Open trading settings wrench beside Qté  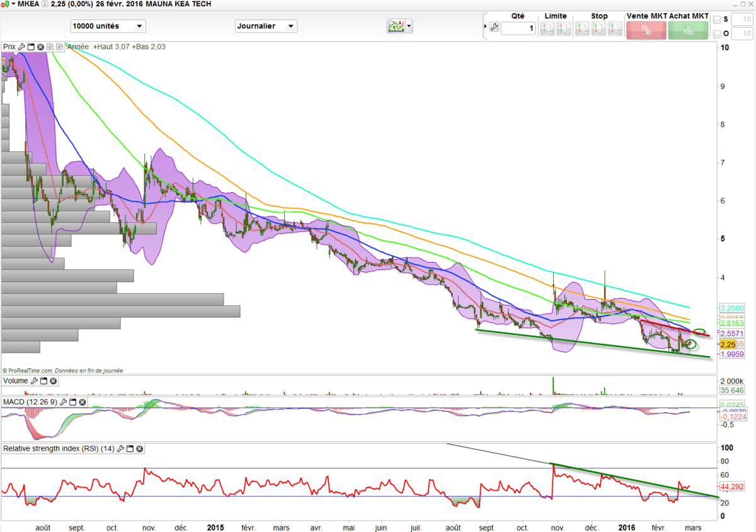pos(494,27)
